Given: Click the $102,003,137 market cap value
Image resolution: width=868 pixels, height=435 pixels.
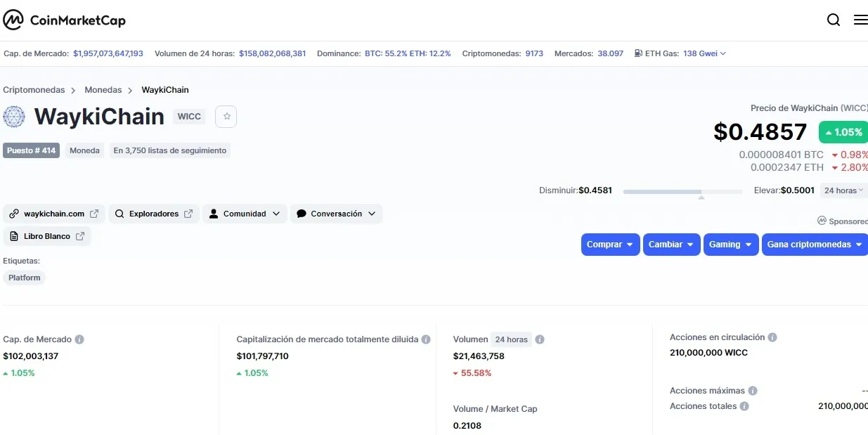Looking at the screenshot, I should 31,356.
